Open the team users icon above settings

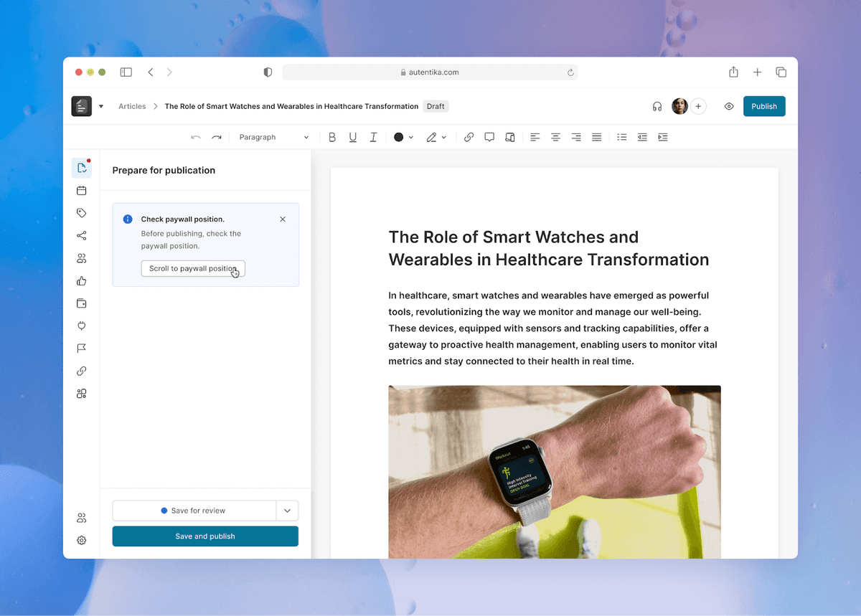tap(82, 518)
